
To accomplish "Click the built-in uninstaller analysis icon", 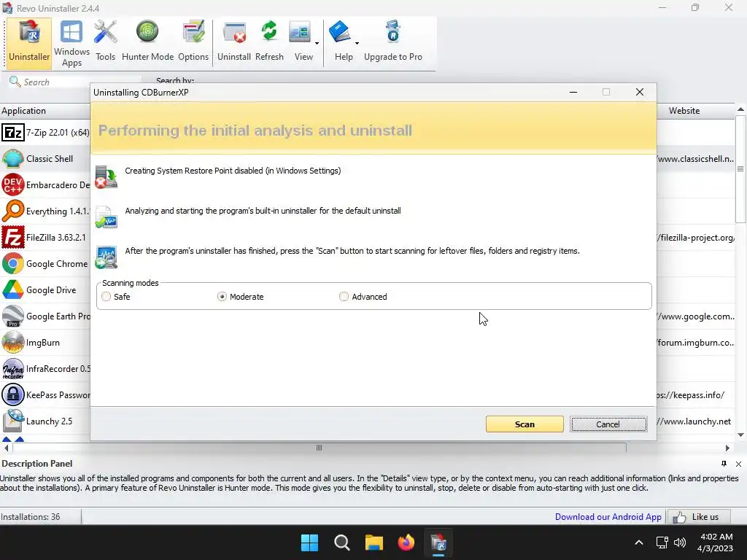I will [107, 217].
